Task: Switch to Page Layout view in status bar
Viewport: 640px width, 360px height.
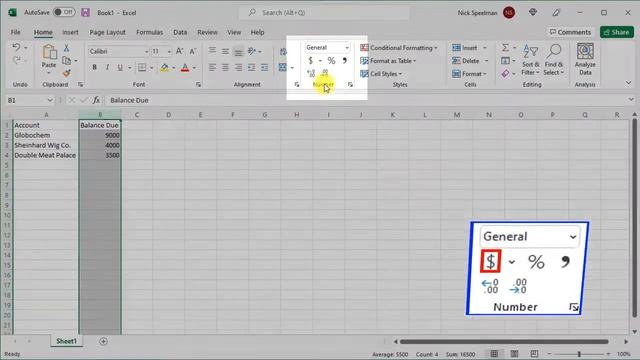Action: [514, 353]
